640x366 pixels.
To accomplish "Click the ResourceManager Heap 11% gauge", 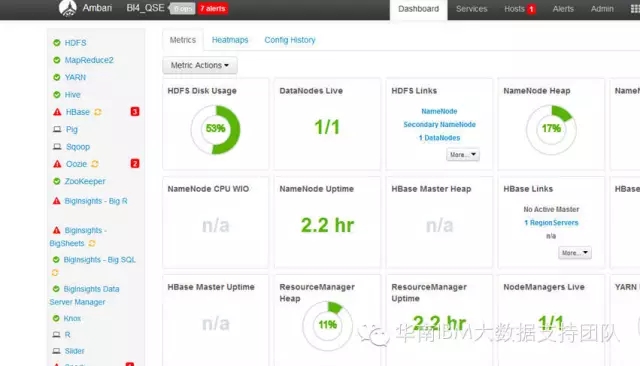I will point(327,325).
